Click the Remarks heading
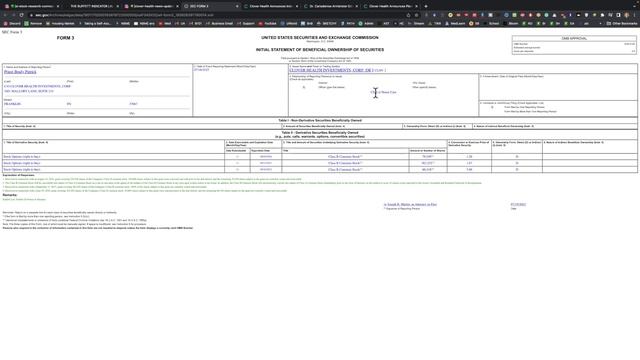This screenshot has width=640, height=360. (x=10, y=195)
